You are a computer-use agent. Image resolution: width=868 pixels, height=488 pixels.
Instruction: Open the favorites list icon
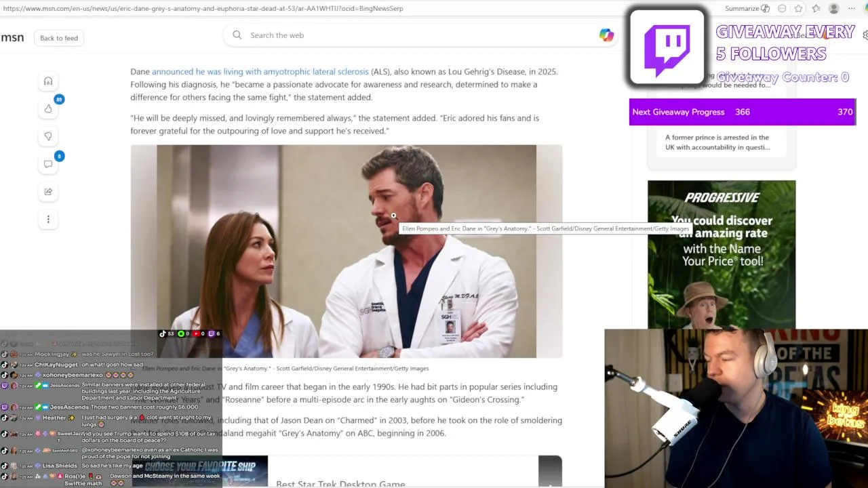click(x=816, y=9)
